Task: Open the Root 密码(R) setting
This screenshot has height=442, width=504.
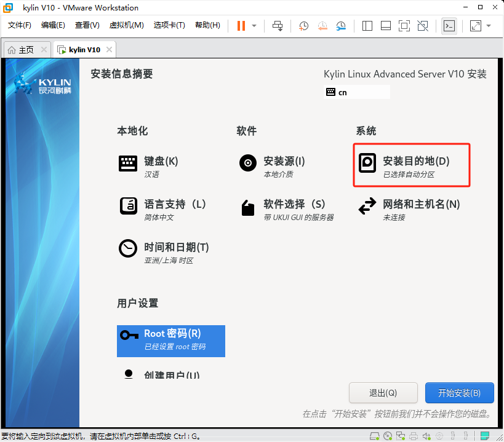Action: pos(170,341)
